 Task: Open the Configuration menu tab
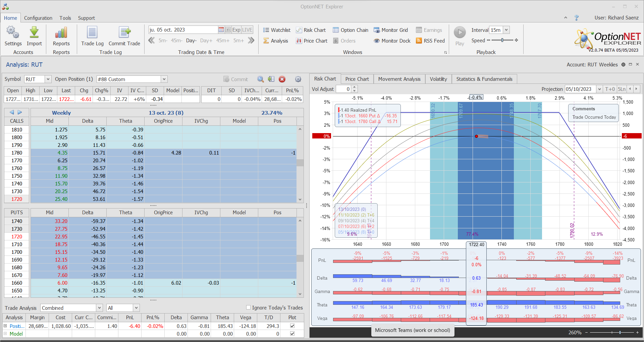[x=38, y=18]
